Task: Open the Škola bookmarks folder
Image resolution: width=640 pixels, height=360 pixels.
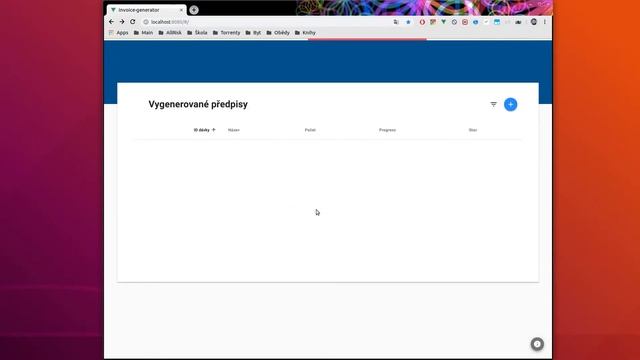Action: 197,33
